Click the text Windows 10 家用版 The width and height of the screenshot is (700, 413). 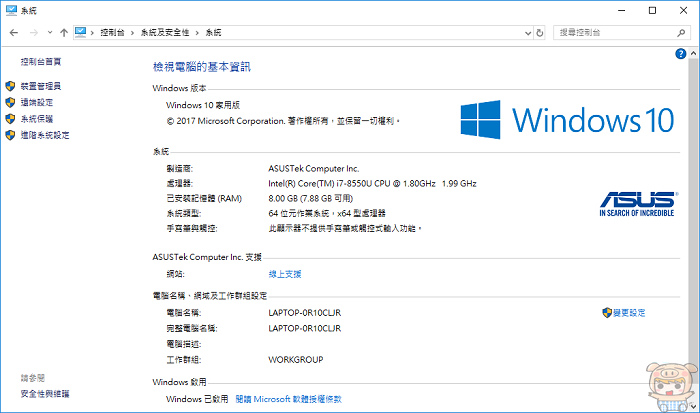pyautogui.click(x=203, y=105)
